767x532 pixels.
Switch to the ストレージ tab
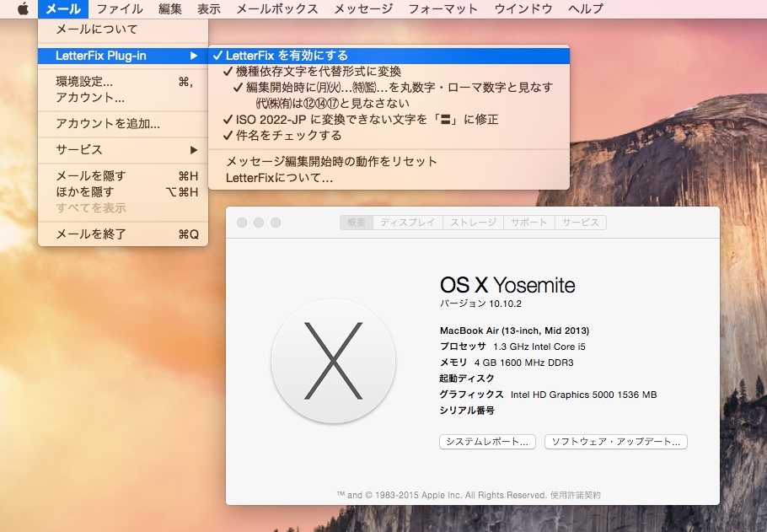[x=474, y=223]
